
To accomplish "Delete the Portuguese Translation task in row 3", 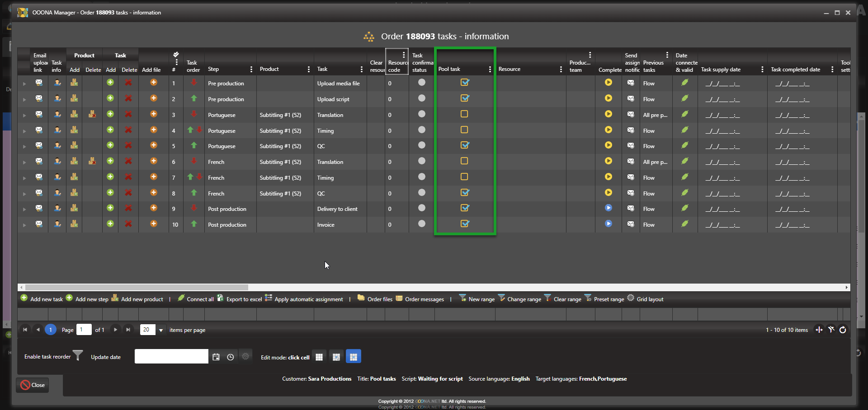I will (x=128, y=114).
